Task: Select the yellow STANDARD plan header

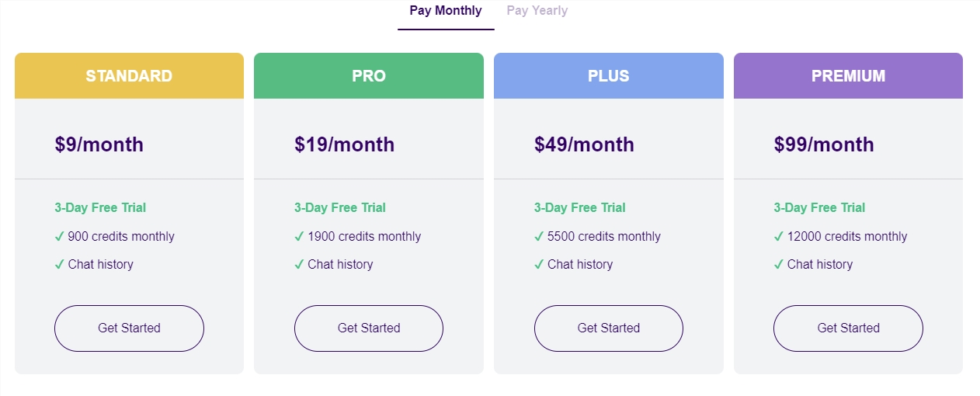Action: pyautogui.click(x=129, y=76)
